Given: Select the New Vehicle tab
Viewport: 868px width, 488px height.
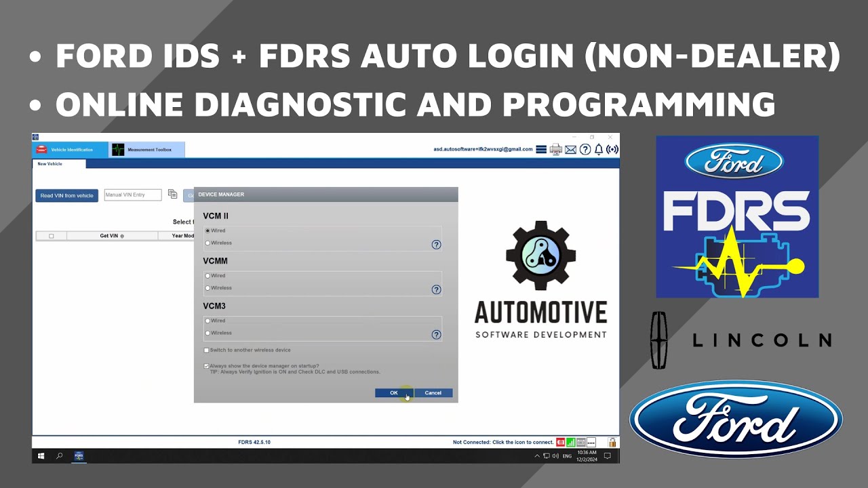Looking at the screenshot, I should (59, 163).
